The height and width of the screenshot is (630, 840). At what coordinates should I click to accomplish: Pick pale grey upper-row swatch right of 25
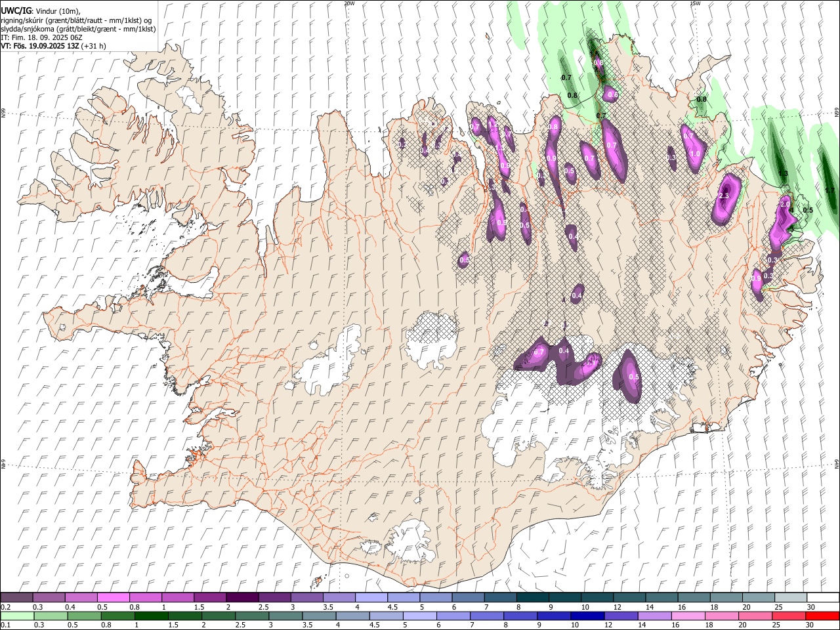(x=791, y=597)
